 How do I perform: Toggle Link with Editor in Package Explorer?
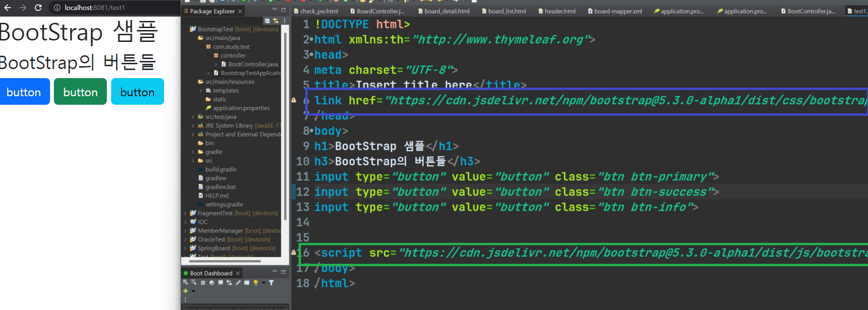[275, 21]
